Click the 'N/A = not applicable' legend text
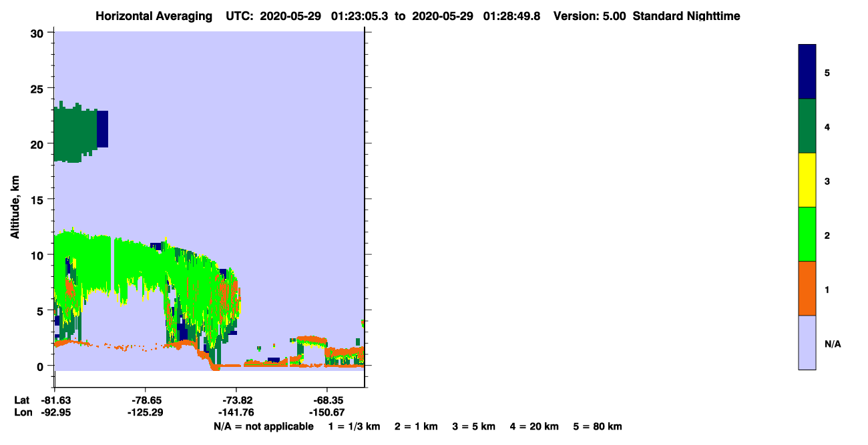Viewport: 868px width, 445px height. point(263,426)
